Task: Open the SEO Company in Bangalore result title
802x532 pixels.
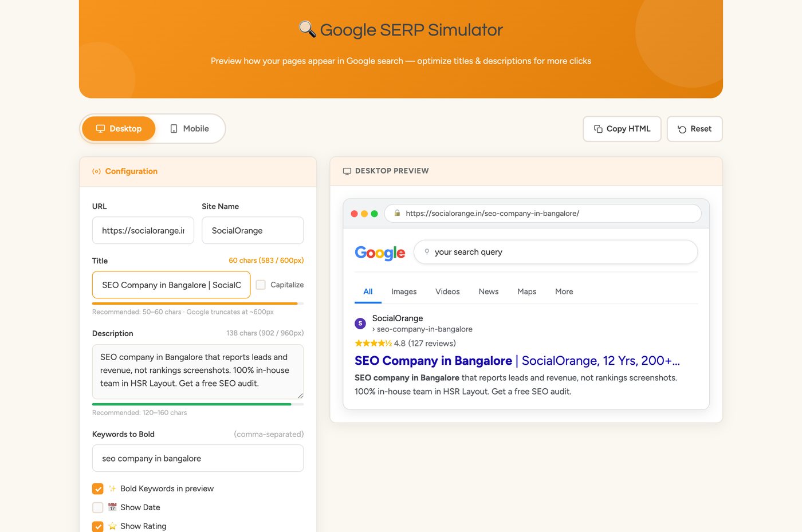Action: [517, 361]
